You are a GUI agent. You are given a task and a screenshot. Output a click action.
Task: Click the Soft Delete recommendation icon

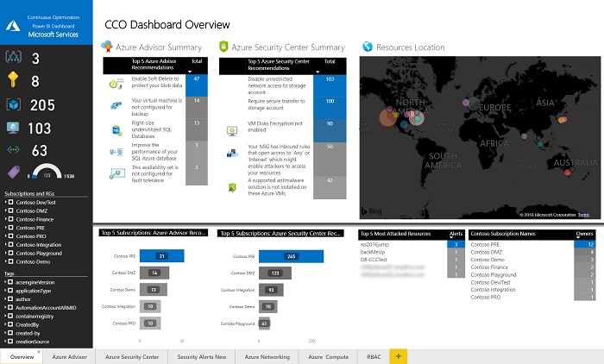pyautogui.click(x=116, y=84)
